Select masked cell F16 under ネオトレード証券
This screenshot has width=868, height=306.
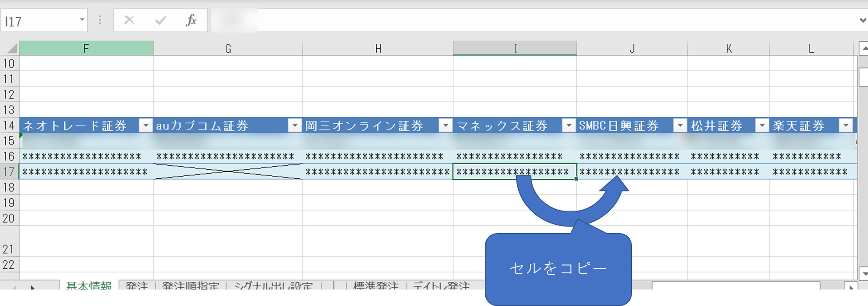pyautogui.click(x=86, y=156)
